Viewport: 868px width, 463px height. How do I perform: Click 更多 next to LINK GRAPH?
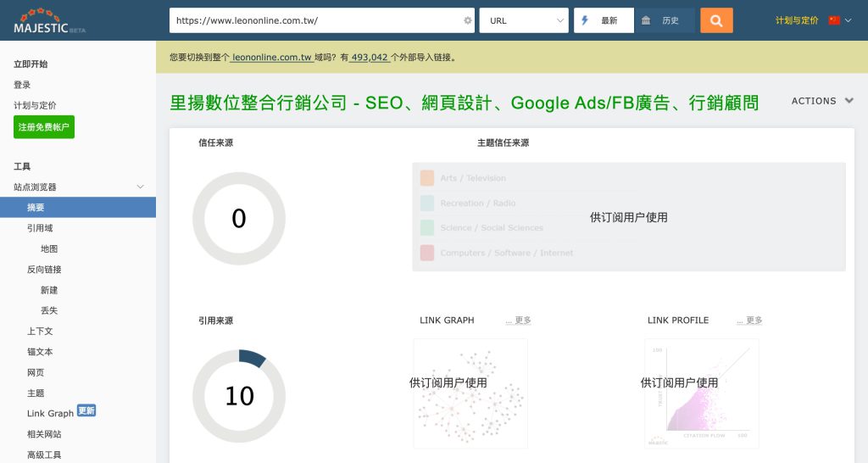coord(519,321)
